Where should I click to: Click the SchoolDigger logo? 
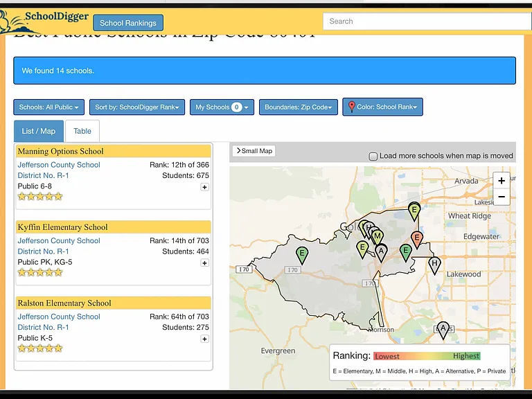44,21
